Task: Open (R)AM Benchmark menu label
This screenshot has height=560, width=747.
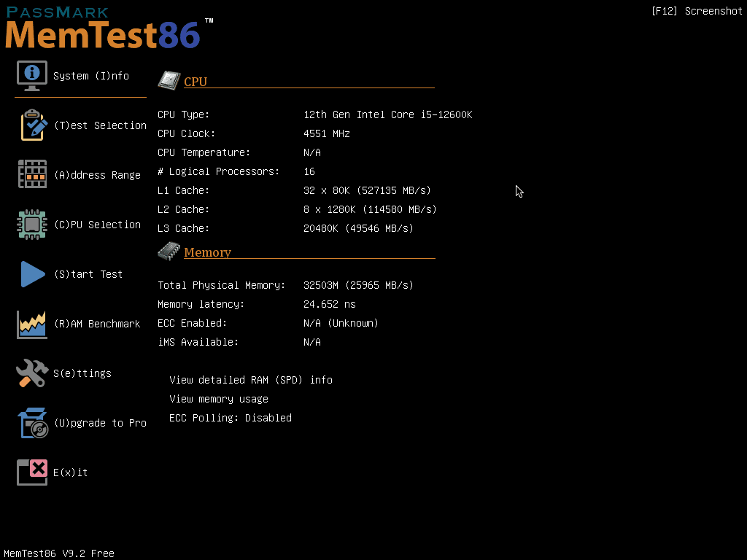Action: (97, 324)
